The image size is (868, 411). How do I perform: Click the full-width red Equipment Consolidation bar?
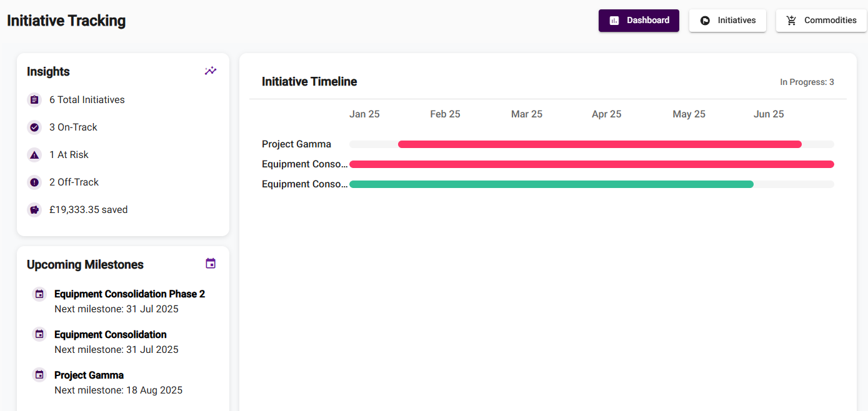click(592, 164)
